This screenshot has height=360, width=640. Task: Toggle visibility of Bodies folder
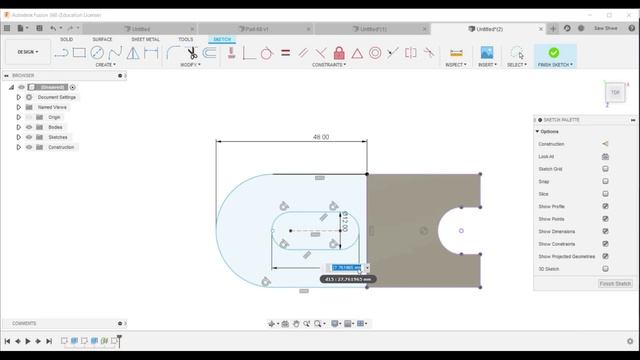tap(29, 127)
